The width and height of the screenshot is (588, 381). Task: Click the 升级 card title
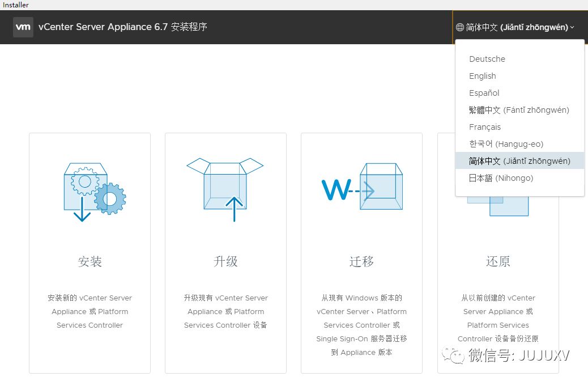click(226, 261)
